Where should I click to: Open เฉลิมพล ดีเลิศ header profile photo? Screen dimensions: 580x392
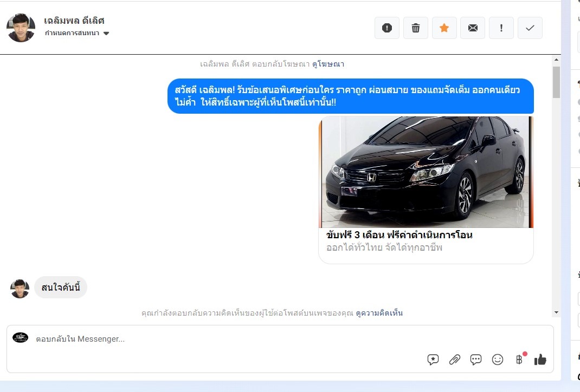pyautogui.click(x=21, y=28)
